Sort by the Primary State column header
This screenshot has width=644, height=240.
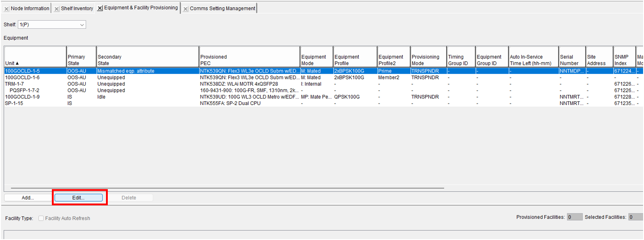click(81, 57)
